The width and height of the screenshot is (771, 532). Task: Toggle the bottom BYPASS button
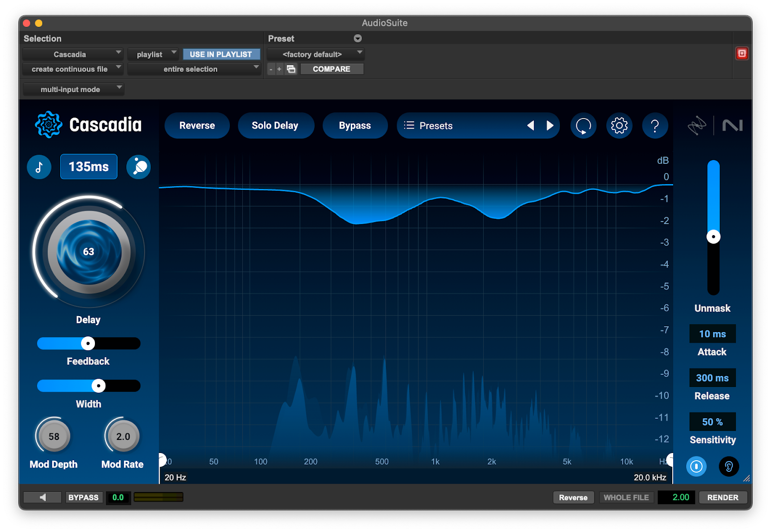pyautogui.click(x=83, y=497)
